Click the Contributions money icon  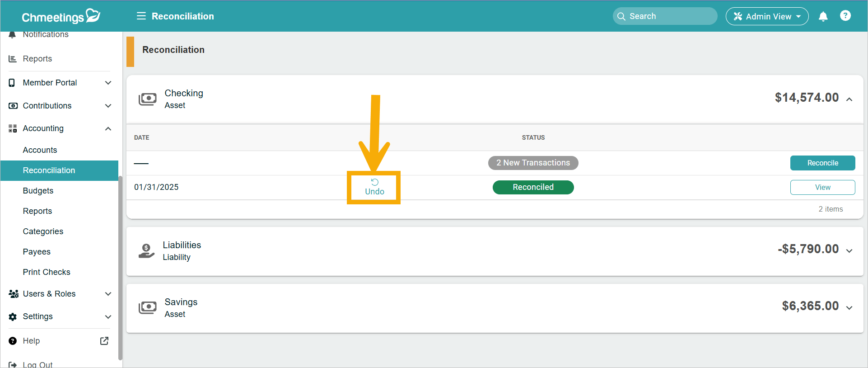tap(13, 106)
